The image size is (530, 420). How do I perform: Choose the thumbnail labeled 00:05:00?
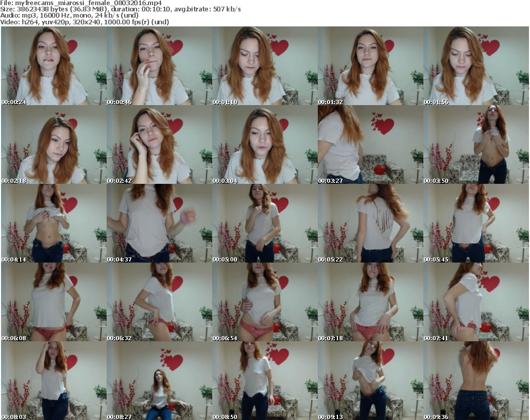[265, 224]
